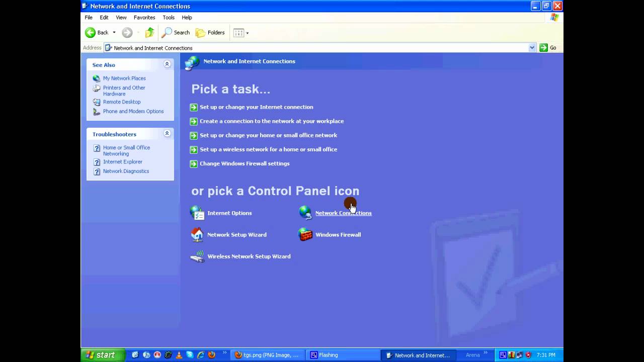The height and width of the screenshot is (362, 644).
Task: Click the Windows Firewall brick wall icon
Action: point(305,234)
